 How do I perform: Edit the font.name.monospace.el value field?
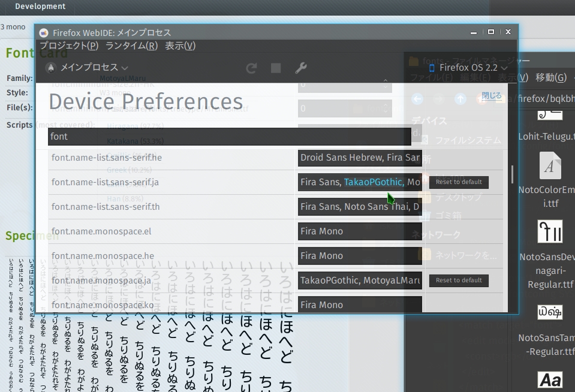(360, 231)
